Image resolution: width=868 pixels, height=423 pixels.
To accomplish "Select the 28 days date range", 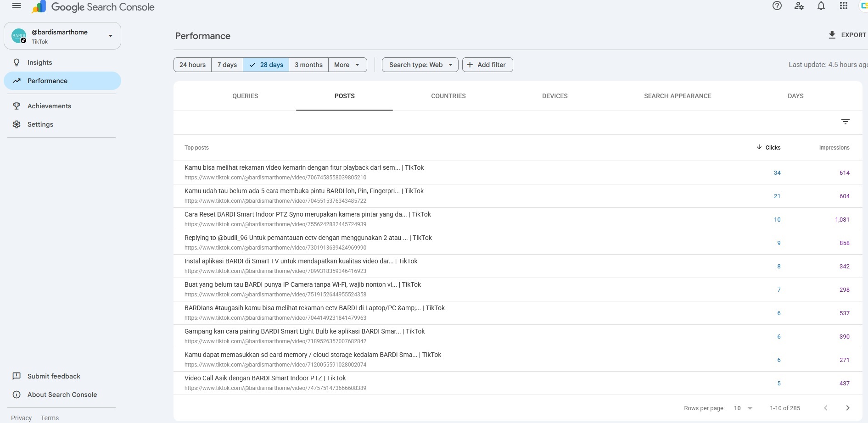I will pyautogui.click(x=266, y=65).
